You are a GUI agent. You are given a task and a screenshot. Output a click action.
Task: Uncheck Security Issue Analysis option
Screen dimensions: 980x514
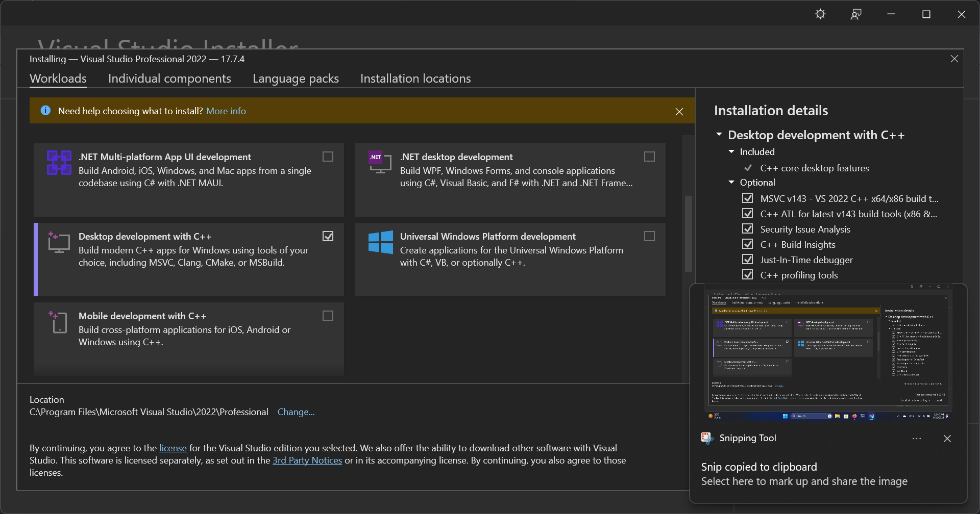(x=748, y=228)
